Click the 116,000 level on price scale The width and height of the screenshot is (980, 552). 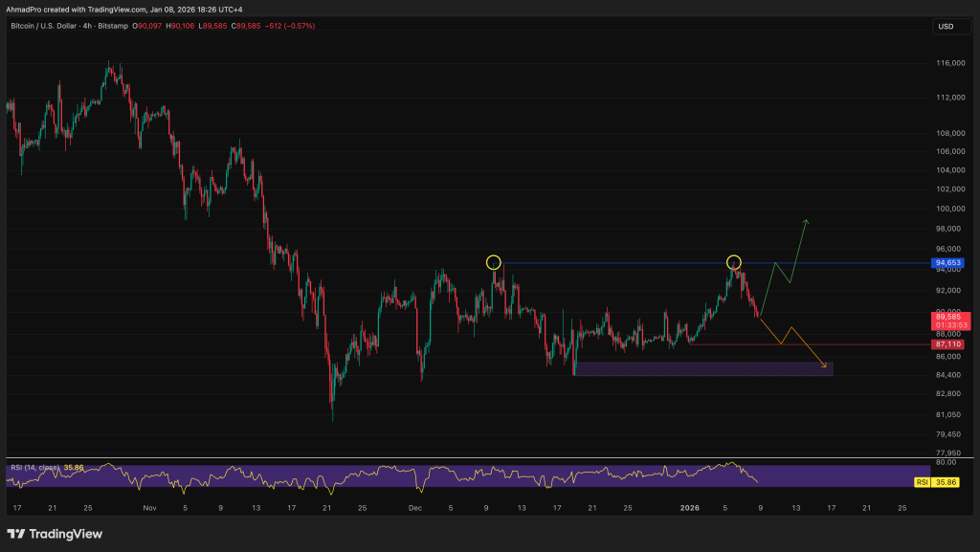click(949, 63)
